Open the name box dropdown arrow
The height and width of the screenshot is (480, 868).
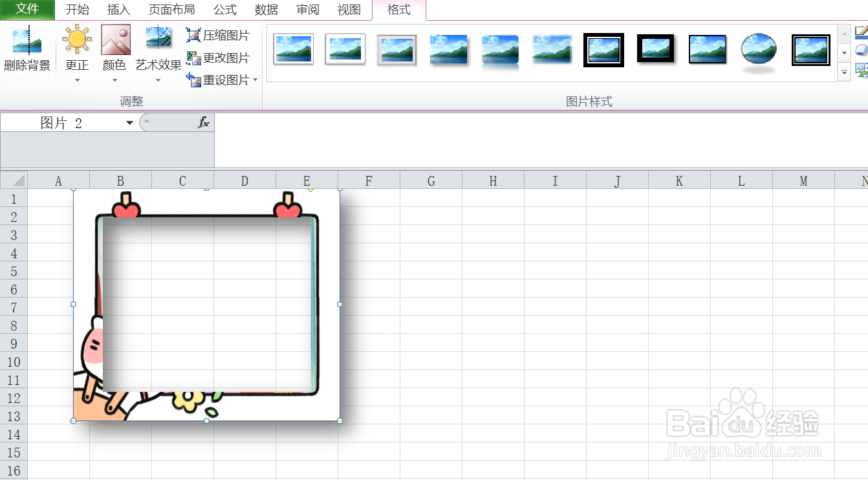(130, 123)
